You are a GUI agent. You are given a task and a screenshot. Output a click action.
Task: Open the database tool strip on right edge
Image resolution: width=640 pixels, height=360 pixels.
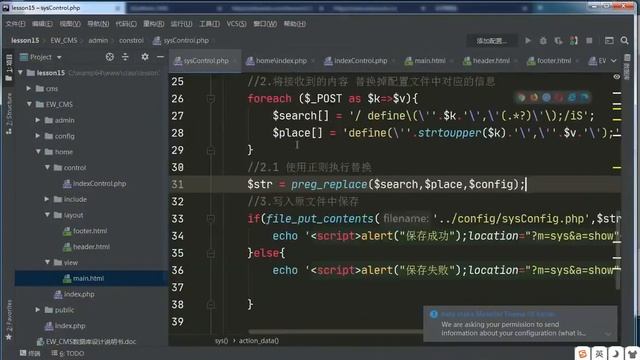pos(628,67)
